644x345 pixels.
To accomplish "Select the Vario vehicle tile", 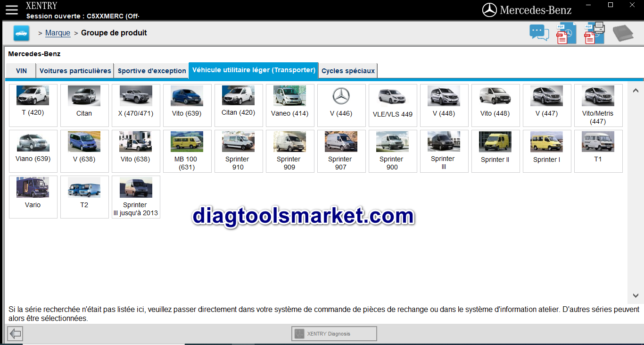I will 33,197.
